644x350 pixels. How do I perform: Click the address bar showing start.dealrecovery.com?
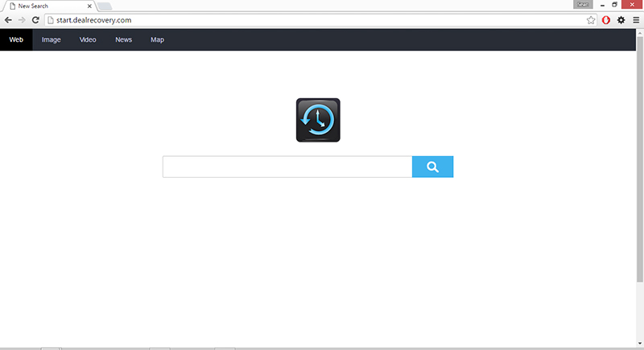tap(320, 20)
